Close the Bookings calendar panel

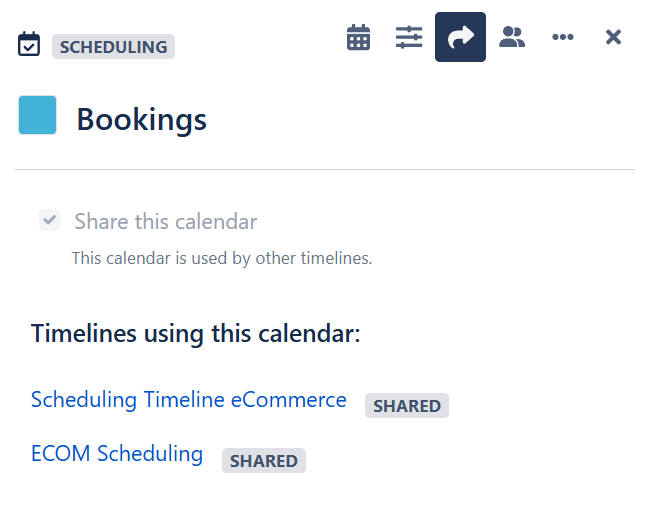pos(614,38)
